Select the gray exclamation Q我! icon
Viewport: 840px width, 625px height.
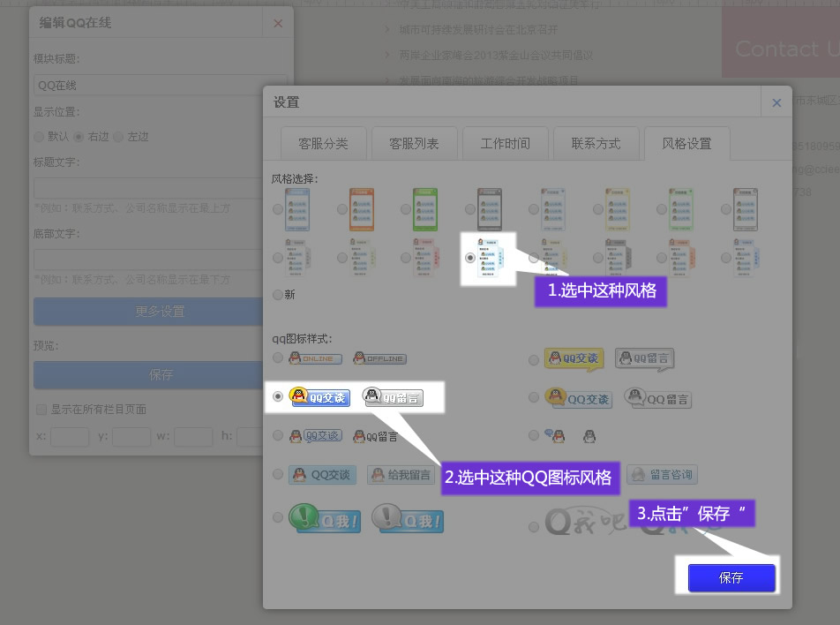pyautogui.click(x=408, y=518)
